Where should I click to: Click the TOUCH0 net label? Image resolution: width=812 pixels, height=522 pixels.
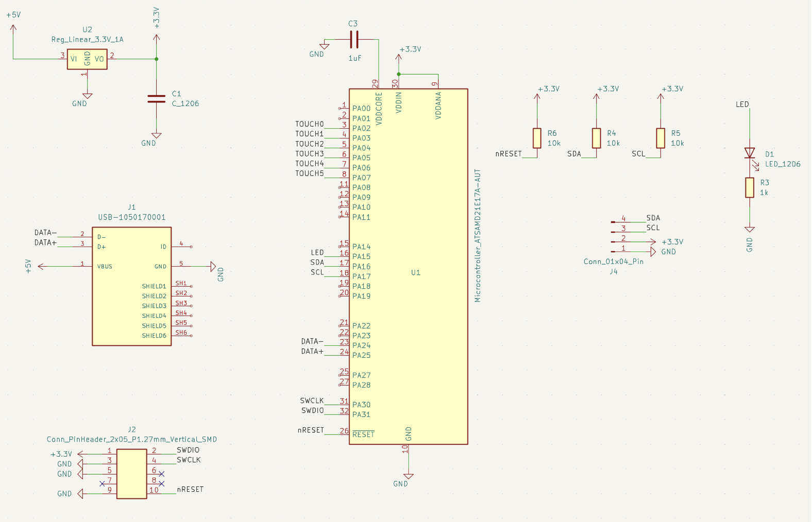(x=309, y=124)
